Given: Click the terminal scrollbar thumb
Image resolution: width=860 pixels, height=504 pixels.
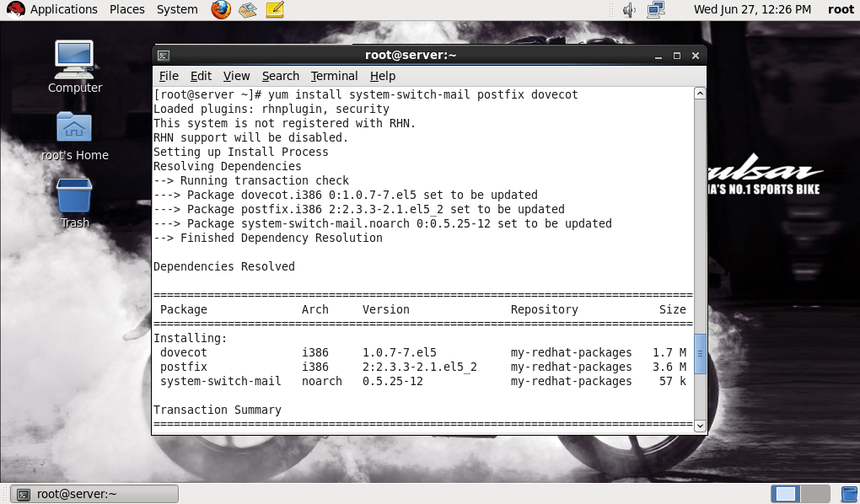Looking at the screenshot, I should pos(700,354).
